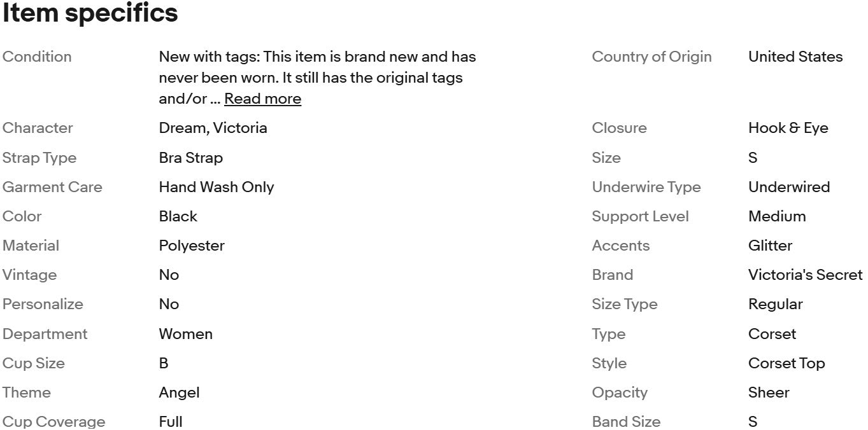Click the Garment Care label
The width and height of the screenshot is (868, 430).
(x=52, y=187)
